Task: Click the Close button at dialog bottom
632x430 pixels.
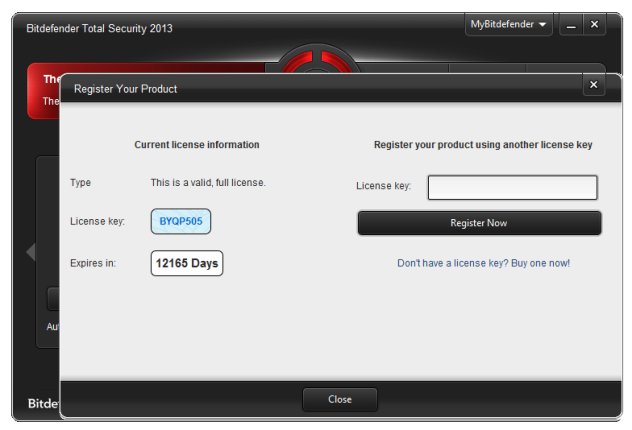Action: click(x=340, y=399)
